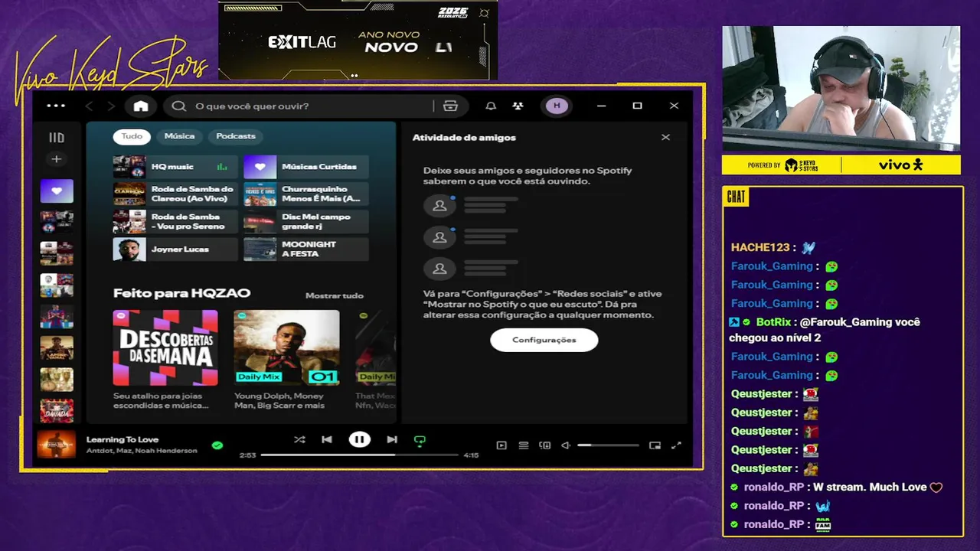
Task: Open Churrasquinho Menos É Mais shortcut
Action: [306, 194]
